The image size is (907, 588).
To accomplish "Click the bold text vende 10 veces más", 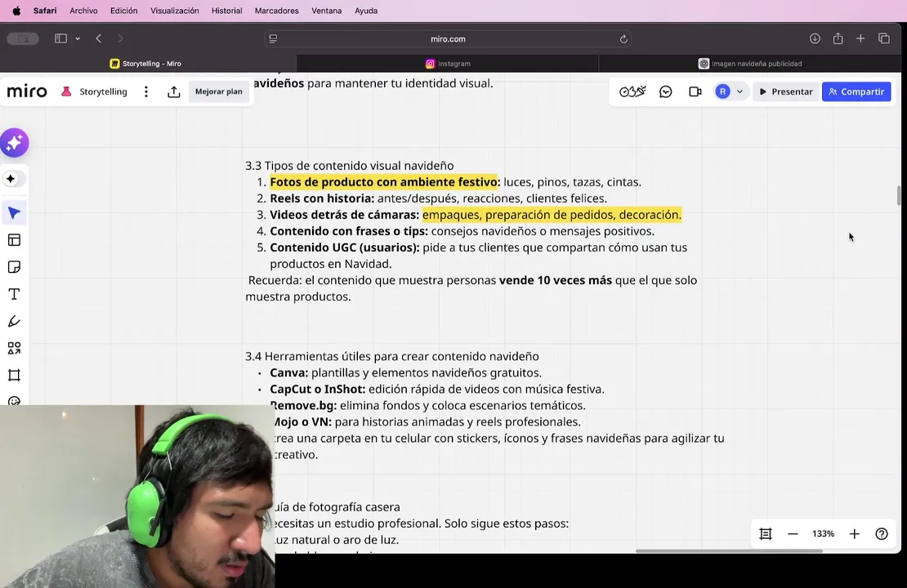I will 556,280.
